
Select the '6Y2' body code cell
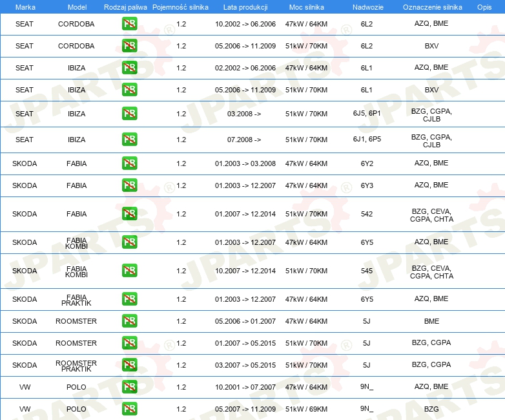[367, 163]
